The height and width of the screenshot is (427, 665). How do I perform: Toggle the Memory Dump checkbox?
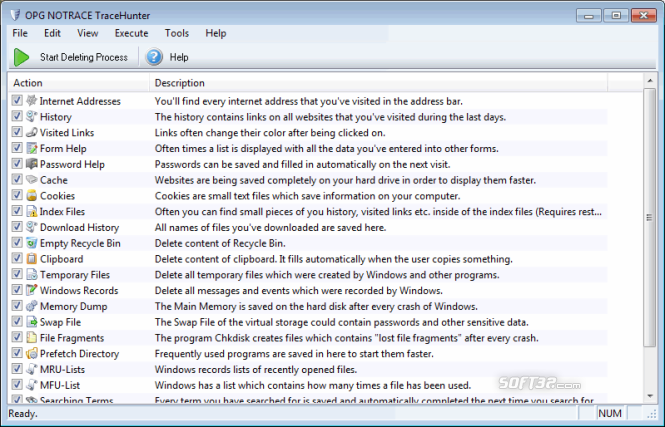pos(17,306)
